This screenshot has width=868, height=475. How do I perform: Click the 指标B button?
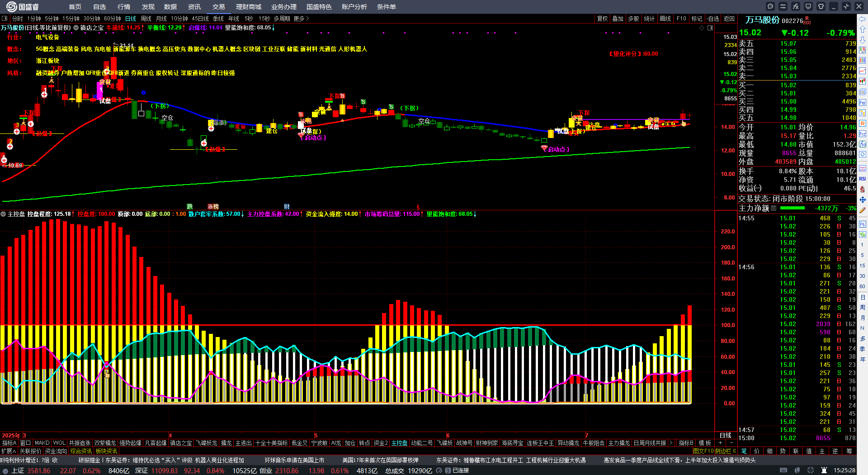tap(686, 443)
